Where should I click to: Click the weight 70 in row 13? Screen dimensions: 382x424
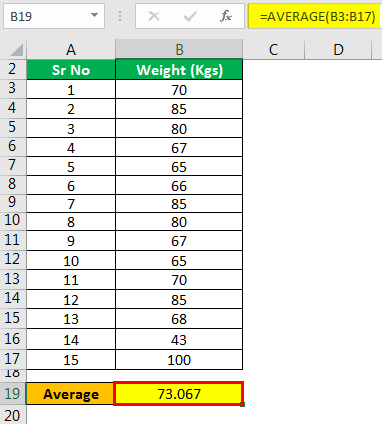(179, 280)
